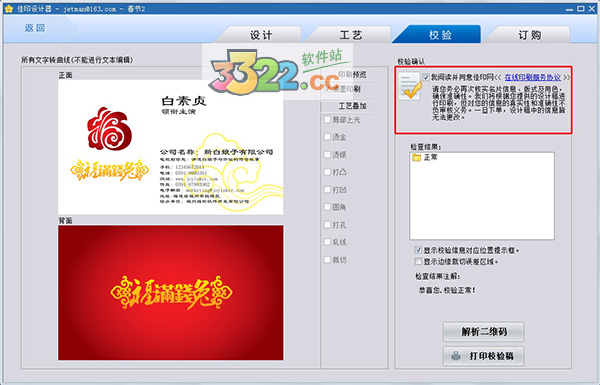The width and height of the screenshot is (600, 385).
Task: Click the yellow folder icon beside 正常
Action: point(416,158)
